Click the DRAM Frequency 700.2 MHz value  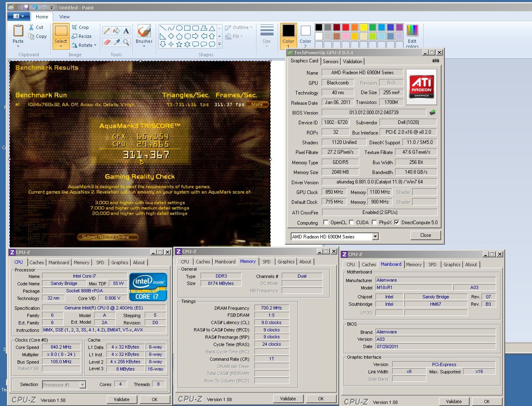coord(272,308)
